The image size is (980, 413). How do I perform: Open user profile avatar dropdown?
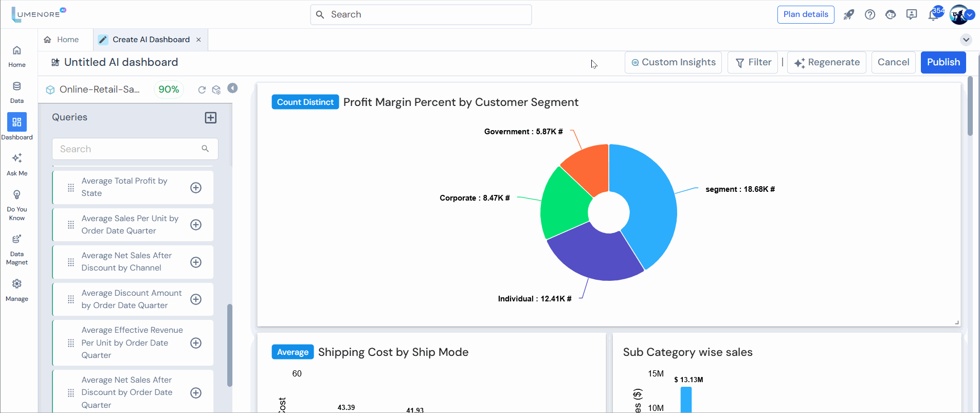coord(960,14)
